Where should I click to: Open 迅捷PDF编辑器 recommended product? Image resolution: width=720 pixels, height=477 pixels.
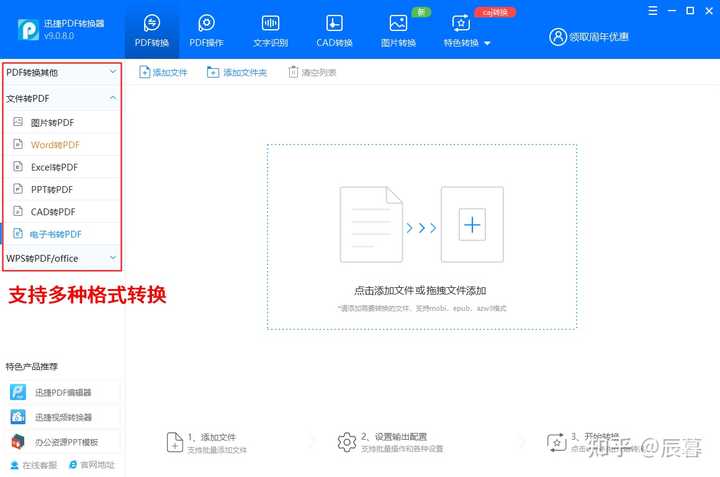[63, 392]
